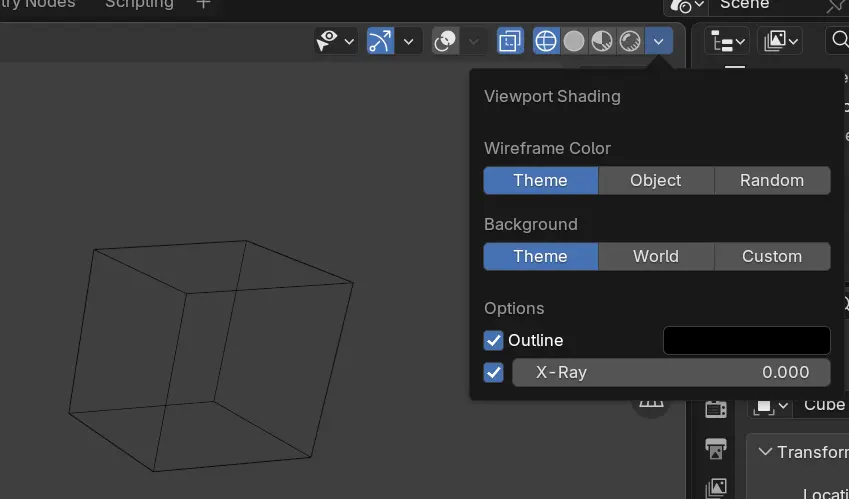The image size is (849, 499).
Task: Open the View Layer properties tab
Action: [716, 487]
